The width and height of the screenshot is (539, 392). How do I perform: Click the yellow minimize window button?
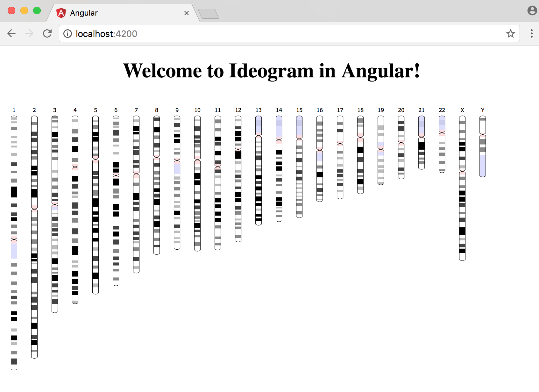point(24,11)
